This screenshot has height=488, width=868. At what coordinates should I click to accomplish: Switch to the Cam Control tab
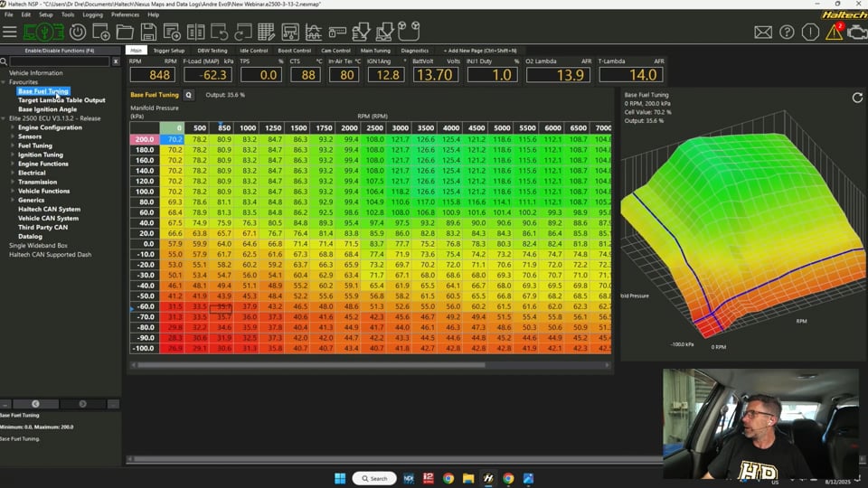(x=335, y=51)
